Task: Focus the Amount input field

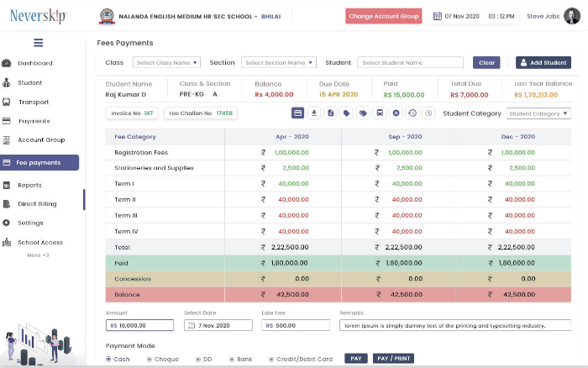Action: coord(139,325)
